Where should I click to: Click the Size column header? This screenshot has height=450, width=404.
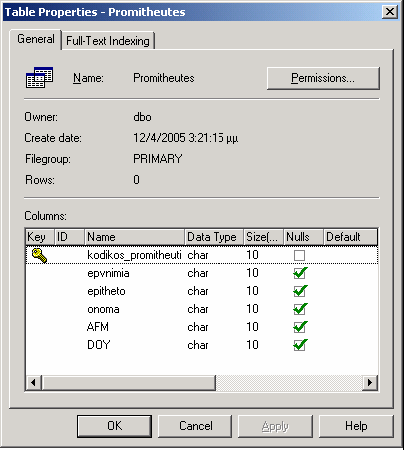263,237
